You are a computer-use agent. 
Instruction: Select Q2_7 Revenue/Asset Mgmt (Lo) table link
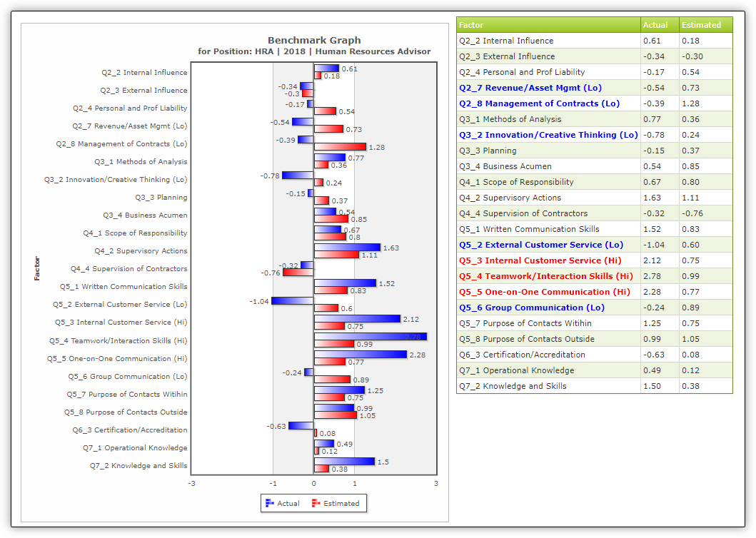click(x=530, y=88)
